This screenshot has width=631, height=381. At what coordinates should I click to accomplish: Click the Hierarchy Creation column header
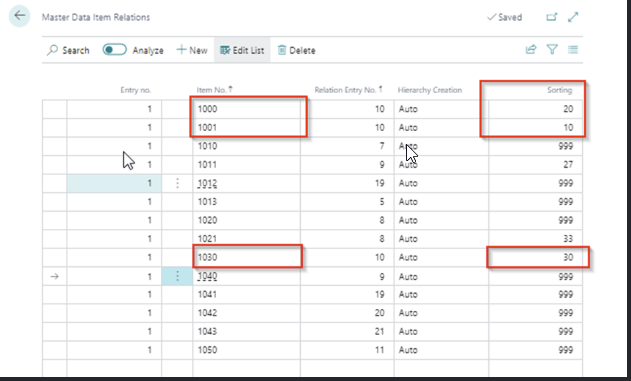430,90
